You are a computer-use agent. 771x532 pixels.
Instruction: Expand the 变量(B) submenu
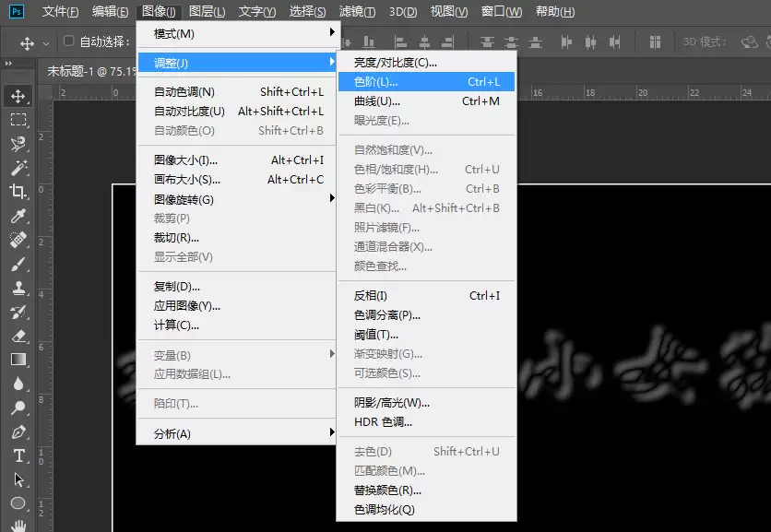click(237, 355)
